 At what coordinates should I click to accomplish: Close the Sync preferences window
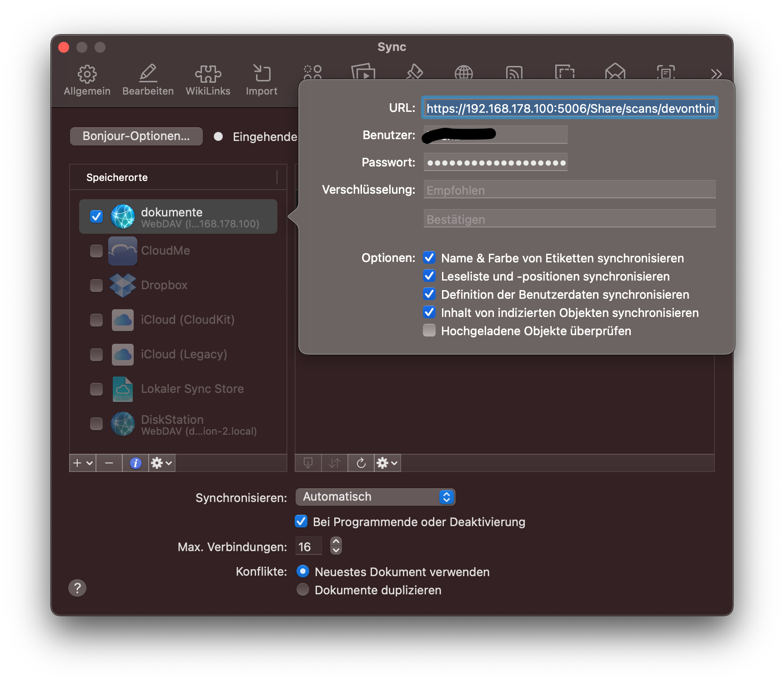pyautogui.click(x=64, y=47)
